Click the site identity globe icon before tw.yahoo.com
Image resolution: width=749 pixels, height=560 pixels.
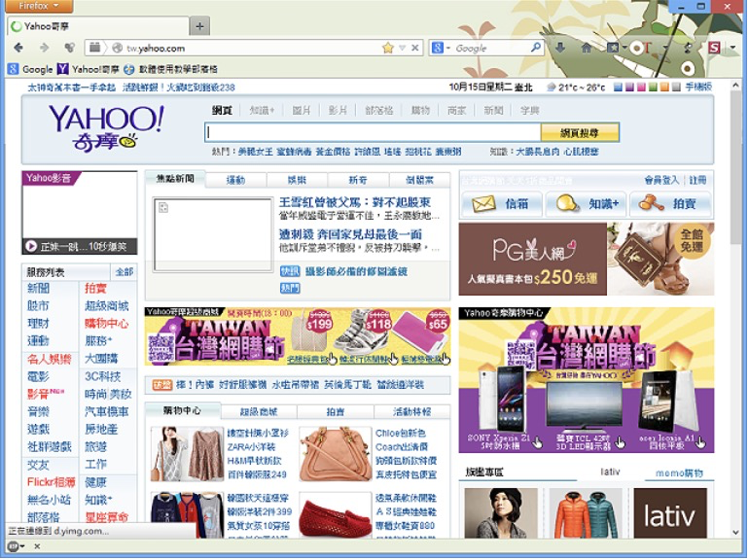pos(117,48)
